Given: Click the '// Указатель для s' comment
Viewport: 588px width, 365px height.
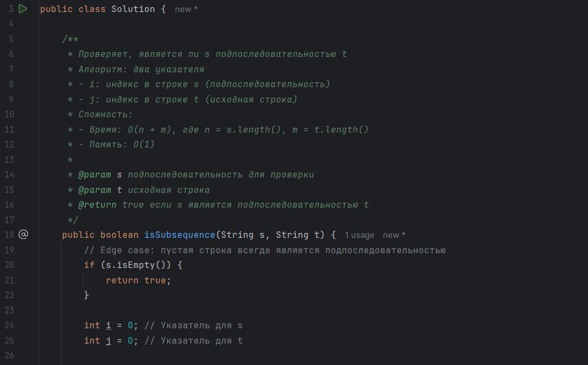Looking at the screenshot, I should coord(194,326).
